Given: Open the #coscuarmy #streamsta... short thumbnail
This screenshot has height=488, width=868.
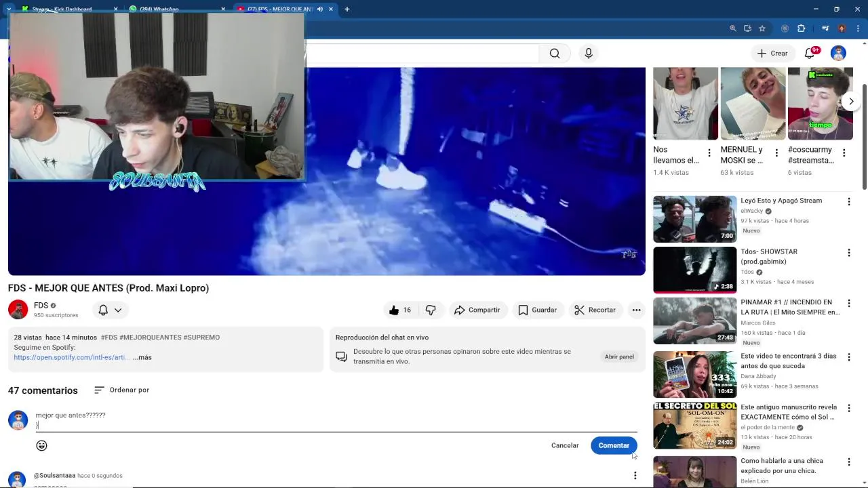Looking at the screenshot, I should pos(820,103).
